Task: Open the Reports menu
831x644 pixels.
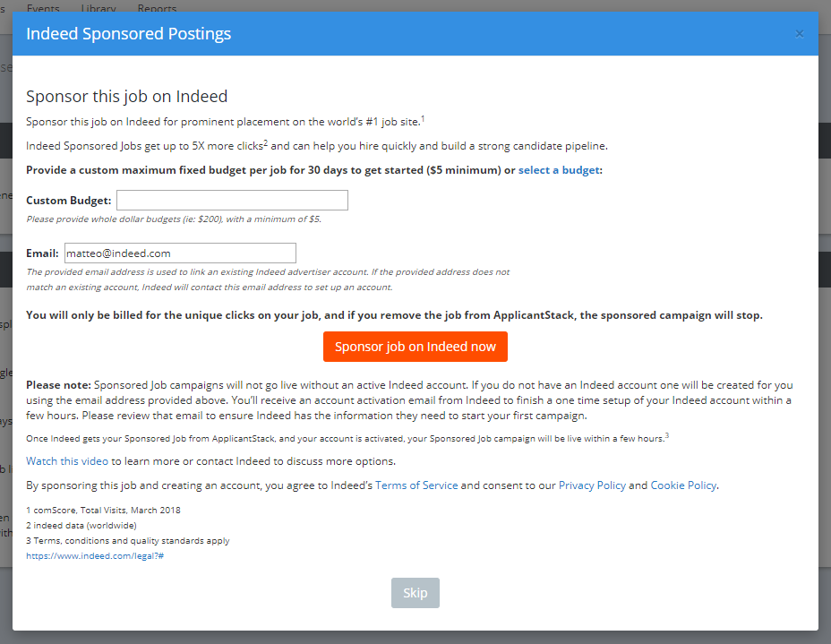Action: (157, 8)
